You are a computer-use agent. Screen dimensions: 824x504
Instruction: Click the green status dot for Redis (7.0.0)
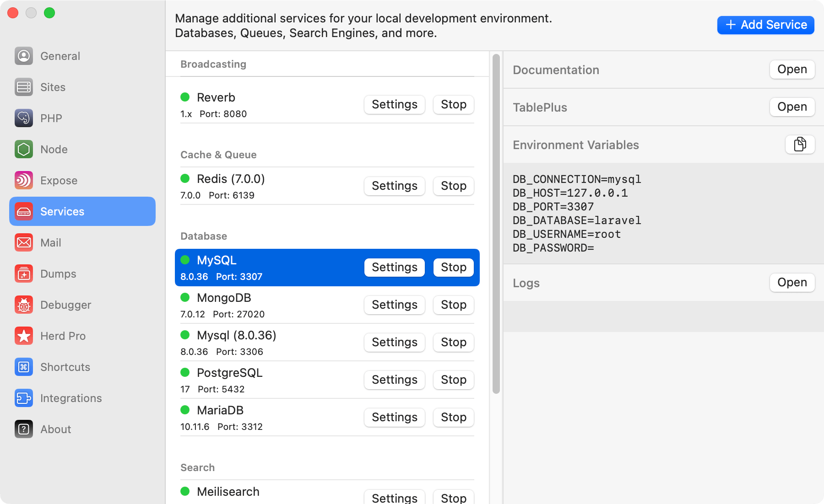click(185, 178)
